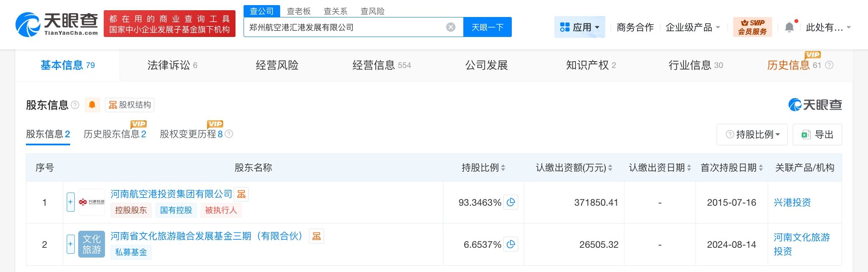Open the 兴港投资 related product link
Viewport: 868px width, 272px height.
[x=792, y=202]
